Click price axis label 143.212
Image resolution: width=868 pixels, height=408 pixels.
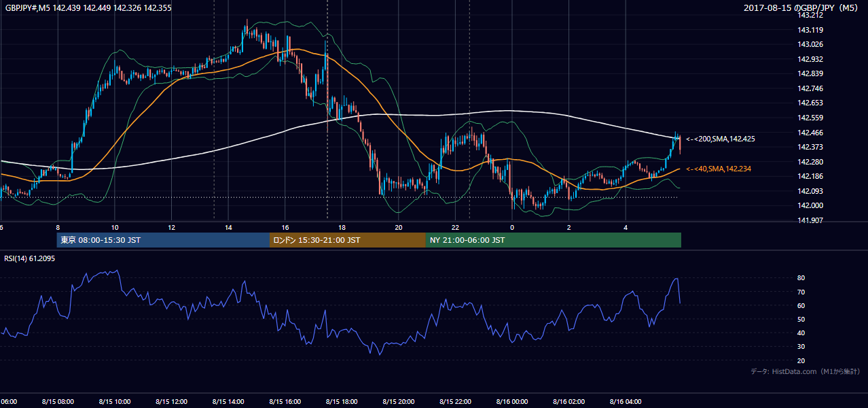[x=810, y=15]
